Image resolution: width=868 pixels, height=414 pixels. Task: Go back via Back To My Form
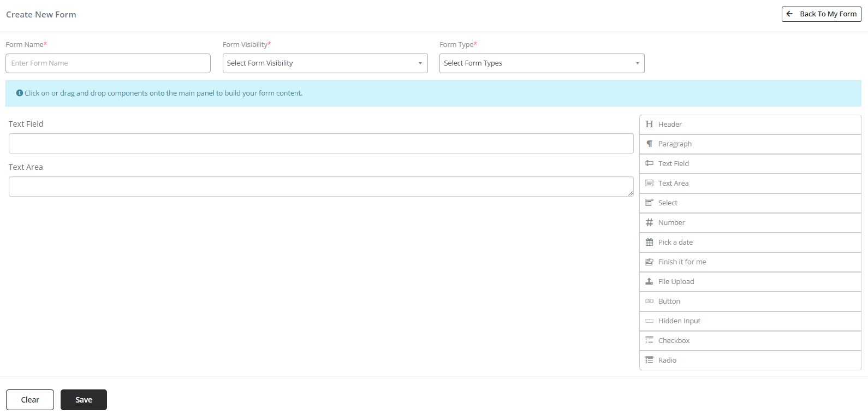coord(821,14)
